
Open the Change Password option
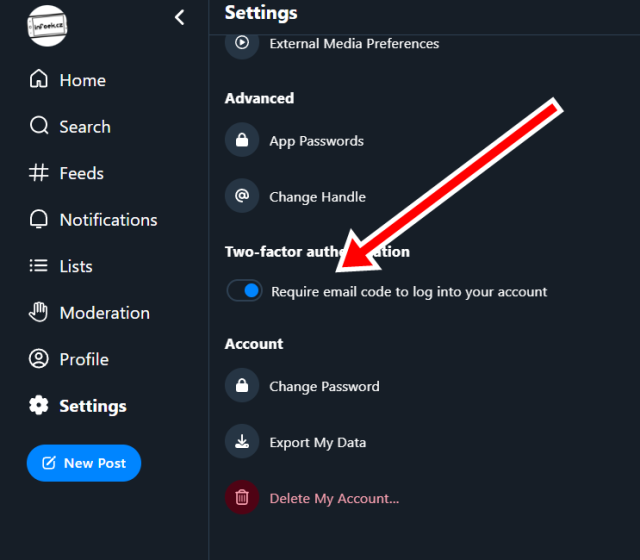(x=324, y=386)
